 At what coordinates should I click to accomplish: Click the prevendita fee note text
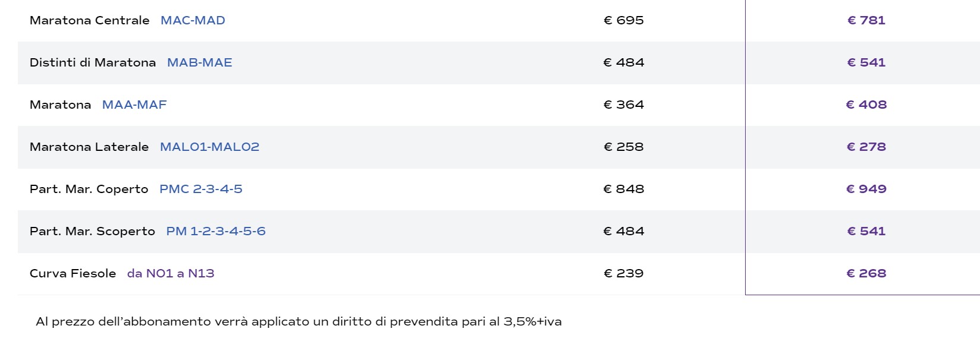coord(299,321)
